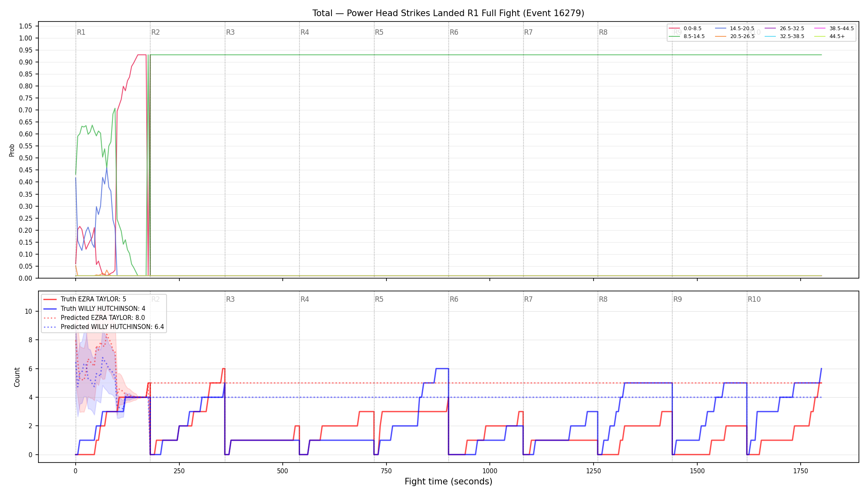Select the 38.5-44.5 legend entry
This screenshot has height=496, width=868.
click(x=834, y=29)
